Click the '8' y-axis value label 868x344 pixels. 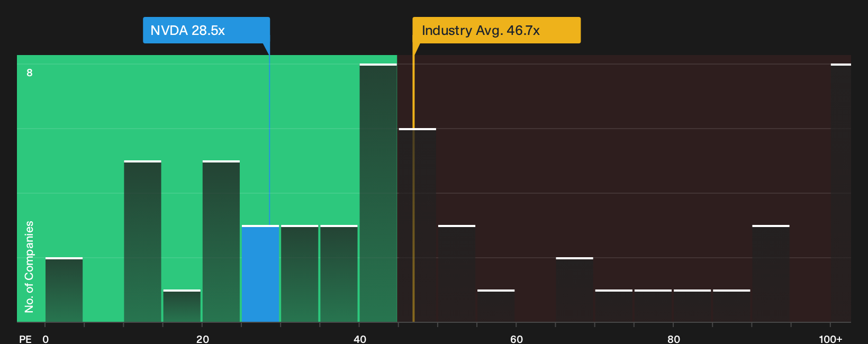(x=30, y=73)
